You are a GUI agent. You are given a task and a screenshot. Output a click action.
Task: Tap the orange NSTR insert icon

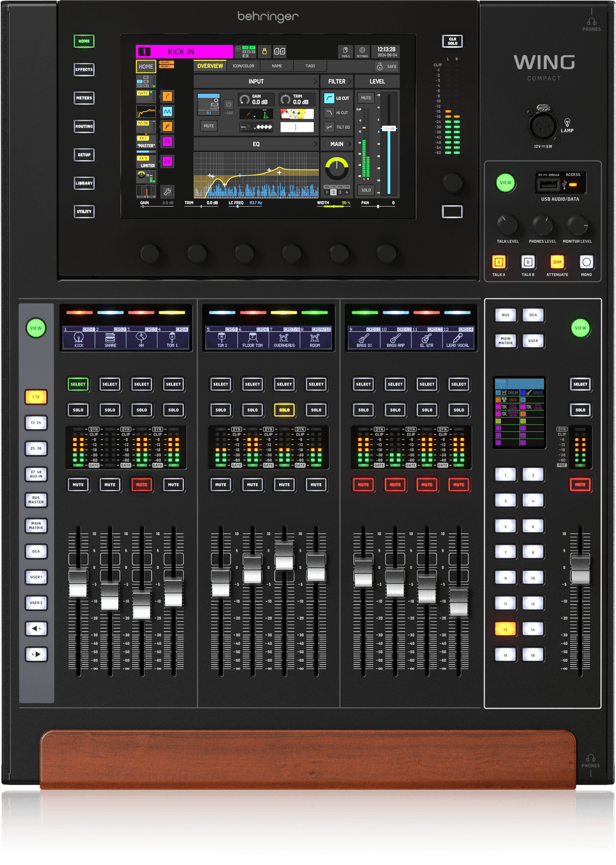point(167,126)
